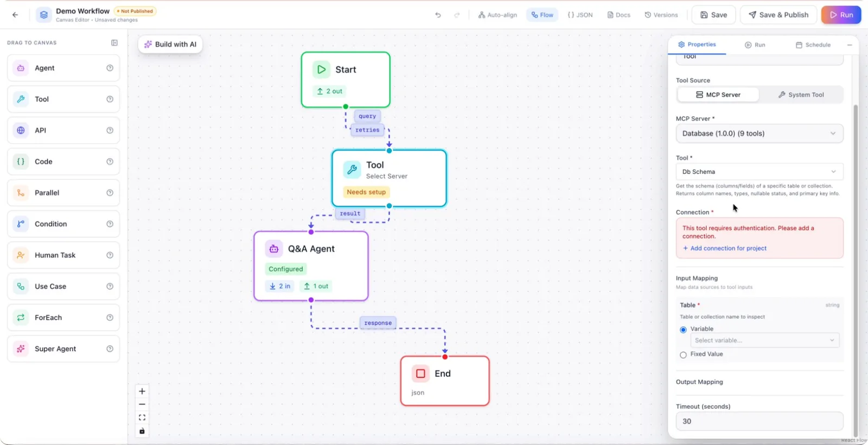Select the Code braces icon
This screenshot has height=445, width=868.
coord(21,162)
